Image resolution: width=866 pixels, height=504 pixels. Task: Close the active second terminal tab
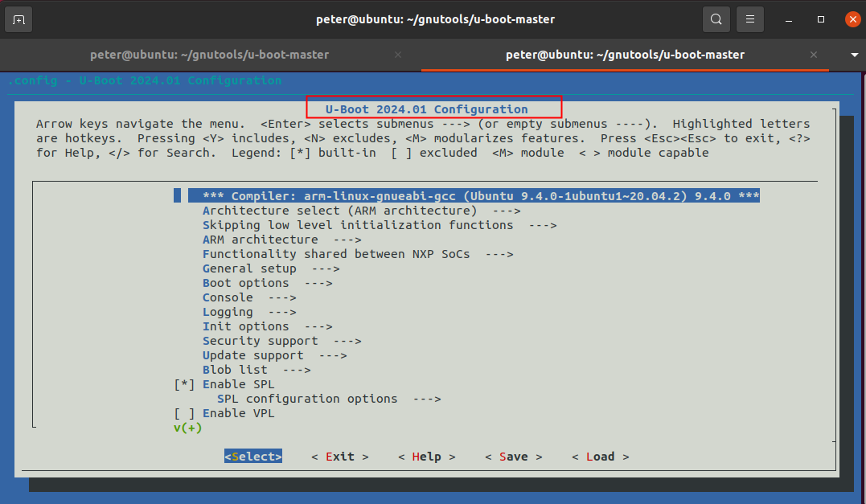point(814,55)
